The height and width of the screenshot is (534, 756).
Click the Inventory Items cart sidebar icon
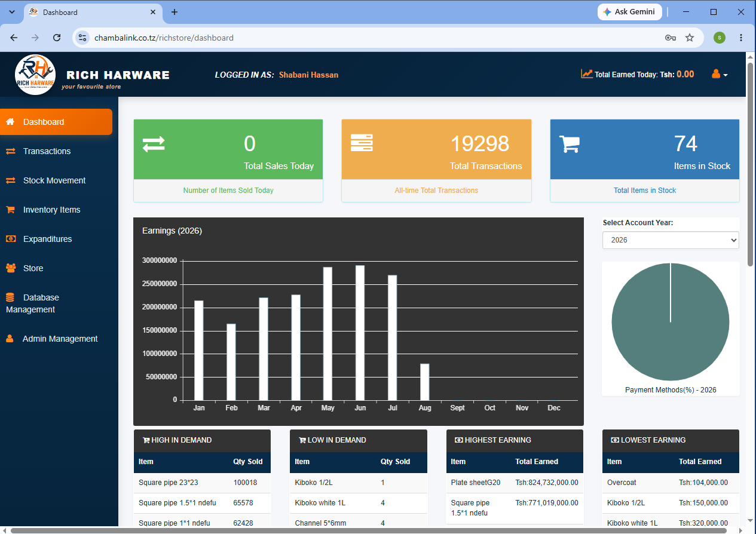(x=10, y=210)
